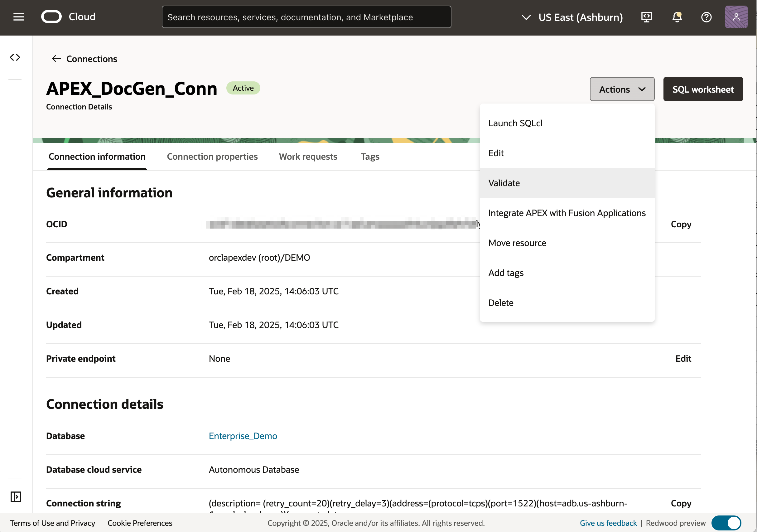The width and height of the screenshot is (757, 532).
Task: Open the Cloud Shell developer tools icon
Action: [x=646, y=17]
